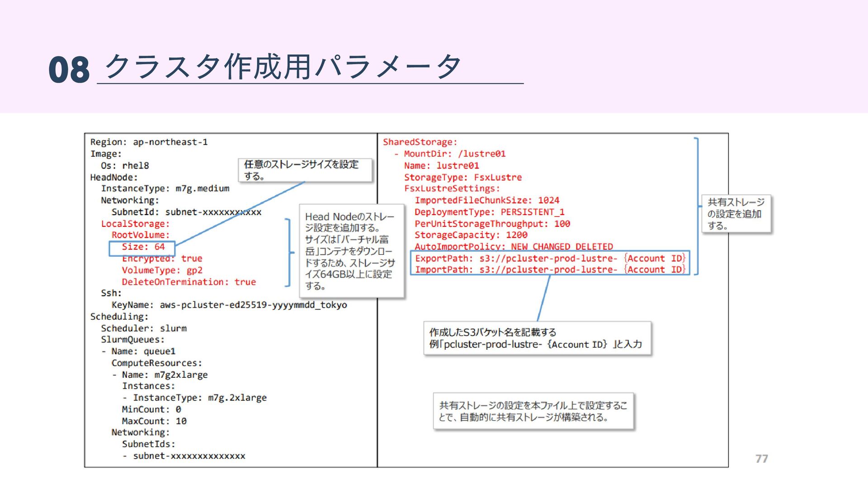868x488 pixels.
Task: Select the 'SharedStorage:' heading text
Action: (x=420, y=142)
